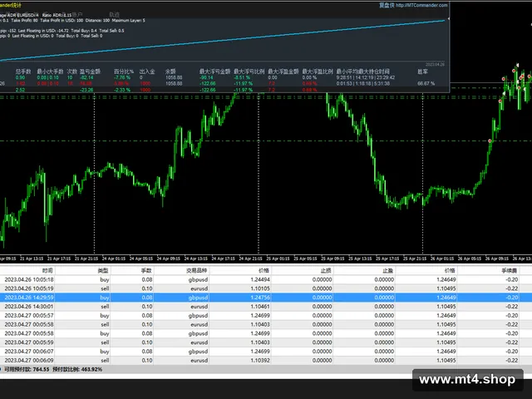
Task: Click the Last Floating in USD: -14.72 label
Action: point(43,31)
